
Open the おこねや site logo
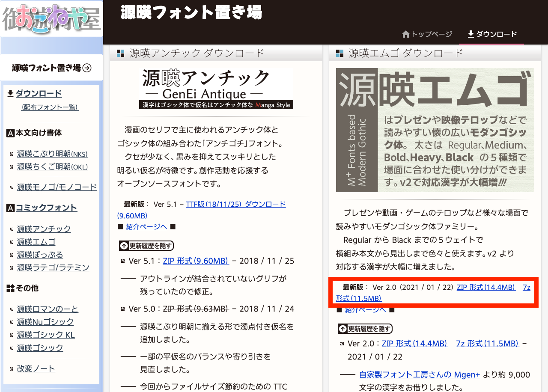51,19
